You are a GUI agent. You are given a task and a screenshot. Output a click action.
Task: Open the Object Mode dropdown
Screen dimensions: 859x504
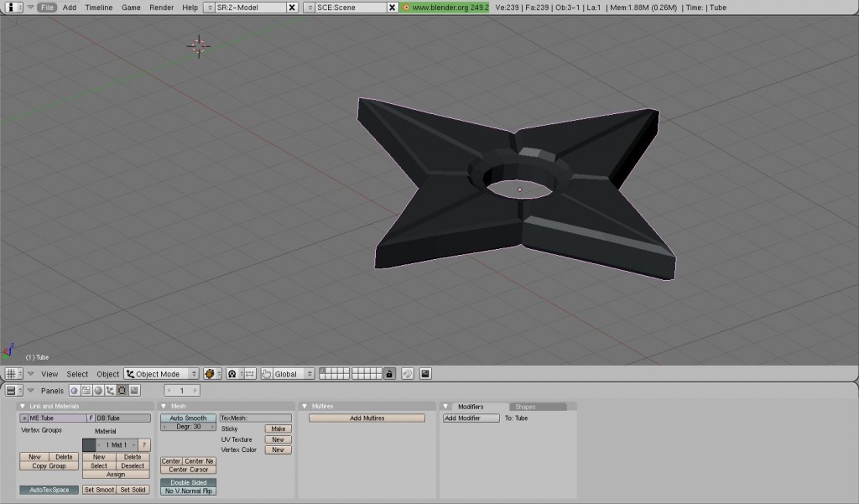pyautogui.click(x=161, y=374)
